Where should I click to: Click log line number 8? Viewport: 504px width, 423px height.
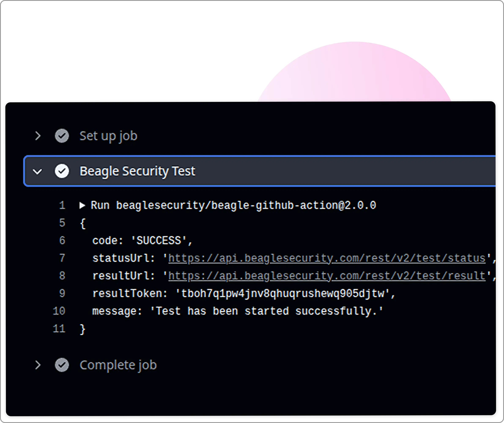coord(62,276)
